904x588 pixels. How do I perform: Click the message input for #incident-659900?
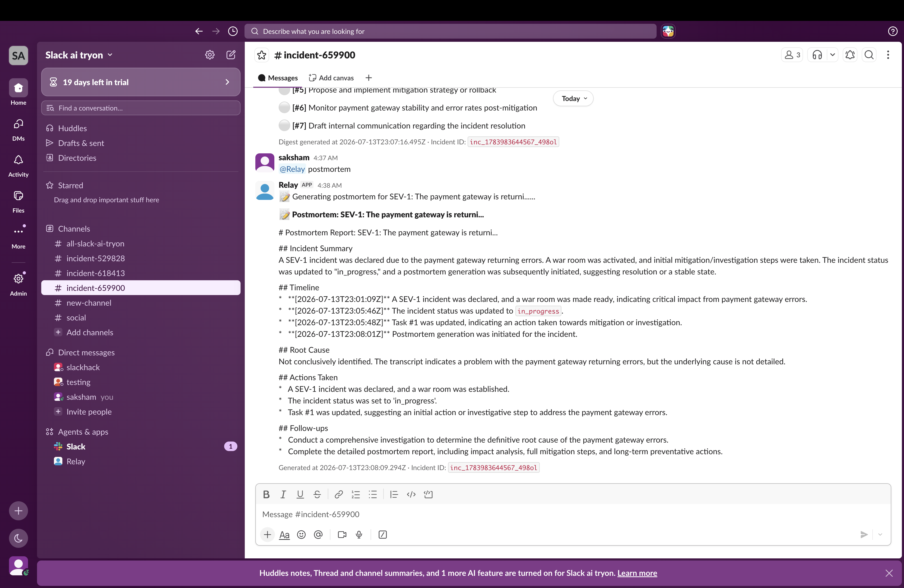(x=573, y=514)
